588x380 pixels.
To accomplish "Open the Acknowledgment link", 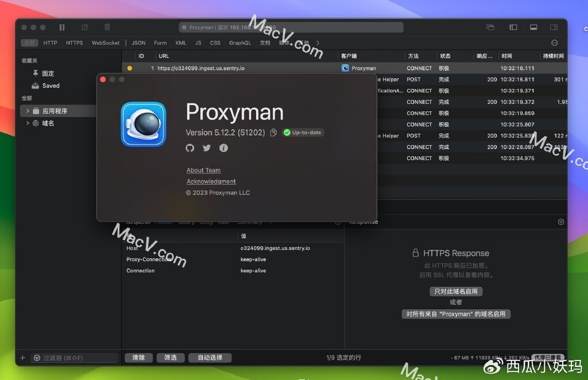I will [x=211, y=181].
